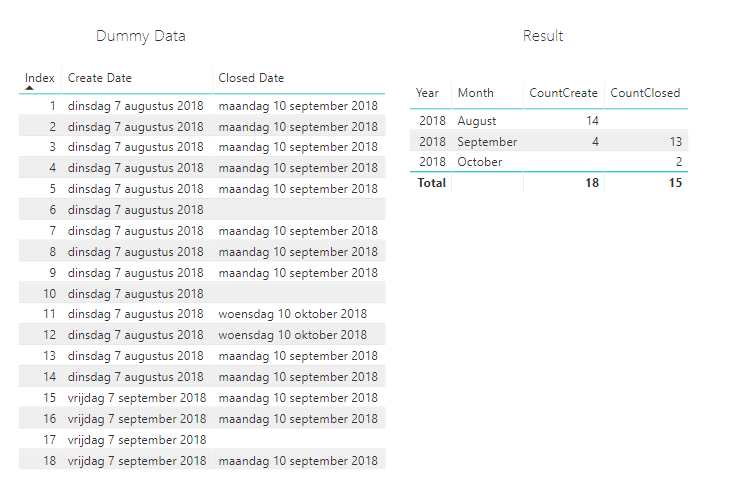Viewport: 748px width, 499px height.
Task: Click create date of index 9 row
Action: point(135,273)
